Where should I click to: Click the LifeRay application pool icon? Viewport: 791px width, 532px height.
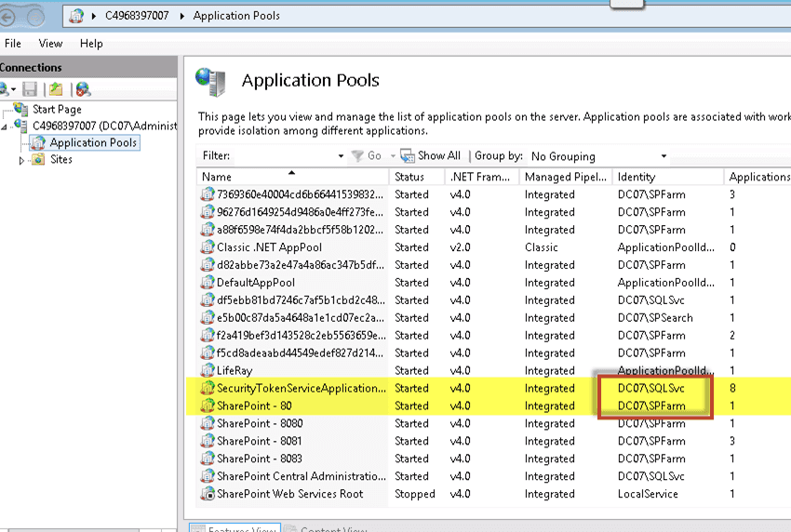(x=208, y=371)
